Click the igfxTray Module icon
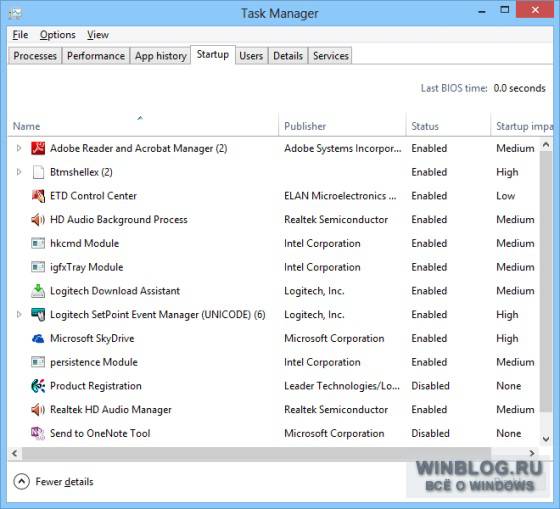This screenshot has width=560, height=509. (x=38, y=267)
